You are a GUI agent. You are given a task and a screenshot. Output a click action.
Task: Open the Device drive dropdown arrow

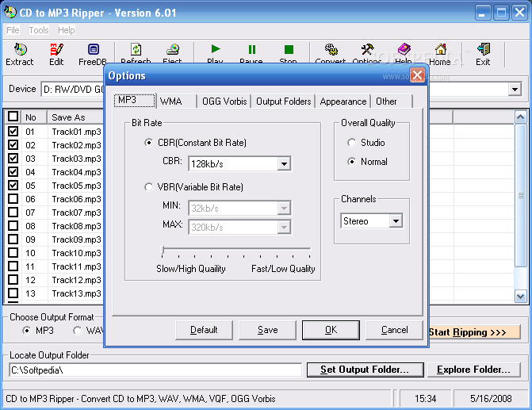coord(515,90)
